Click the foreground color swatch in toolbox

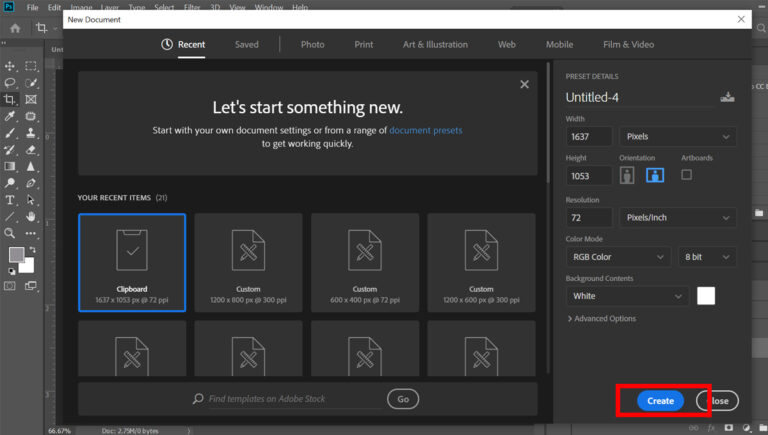(x=16, y=254)
